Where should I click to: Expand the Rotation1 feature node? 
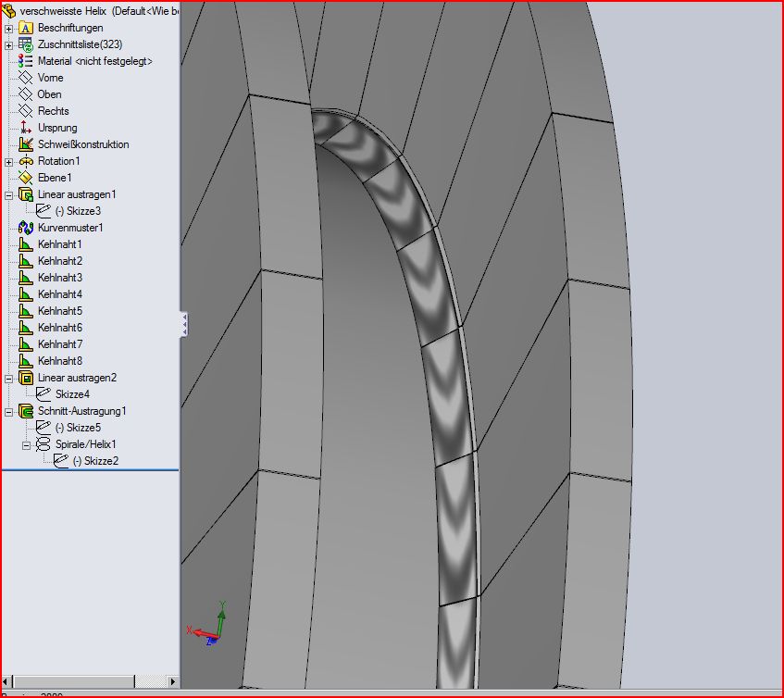(x=8, y=162)
